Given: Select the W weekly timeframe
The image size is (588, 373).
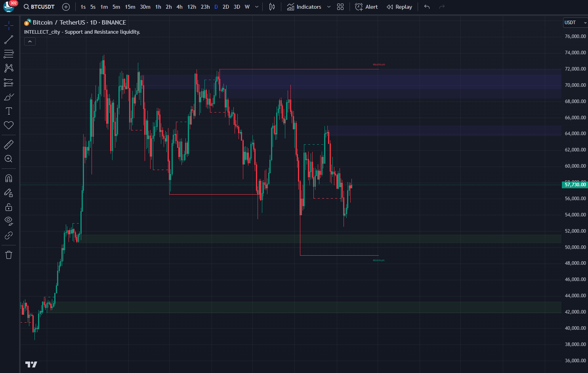Looking at the screenshot, I should click(247, 7).
